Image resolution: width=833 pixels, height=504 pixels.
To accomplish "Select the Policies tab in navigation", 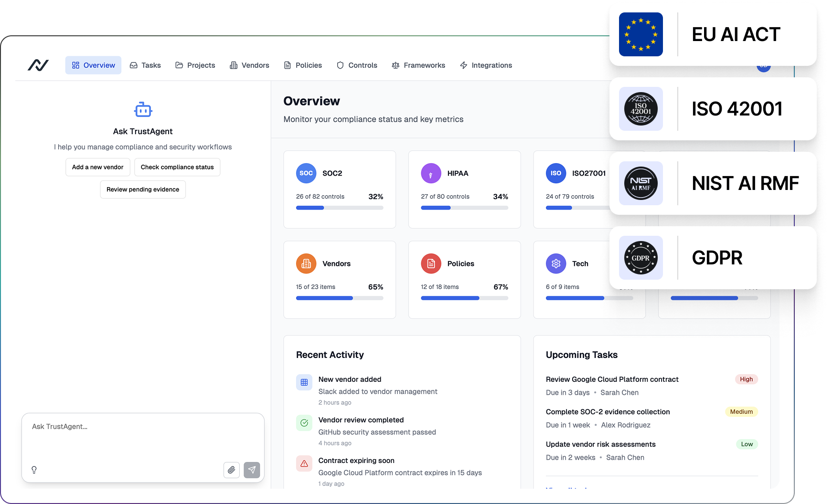I will tap(303, 65).
